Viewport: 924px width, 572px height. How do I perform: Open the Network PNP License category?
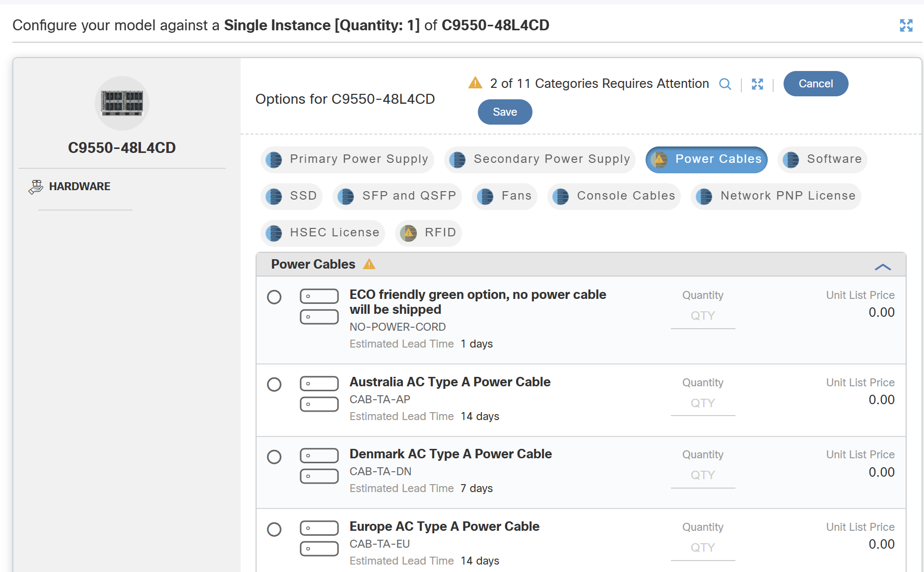tap(776, 196)
